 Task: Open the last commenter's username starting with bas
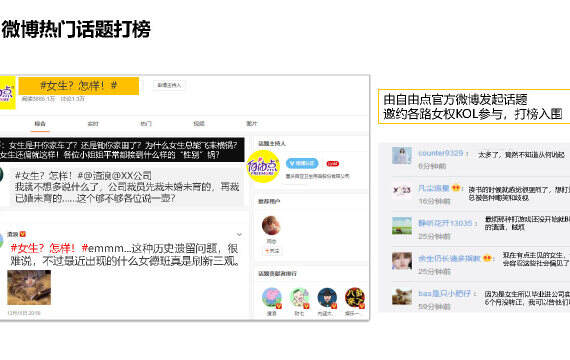click(444, 293)
